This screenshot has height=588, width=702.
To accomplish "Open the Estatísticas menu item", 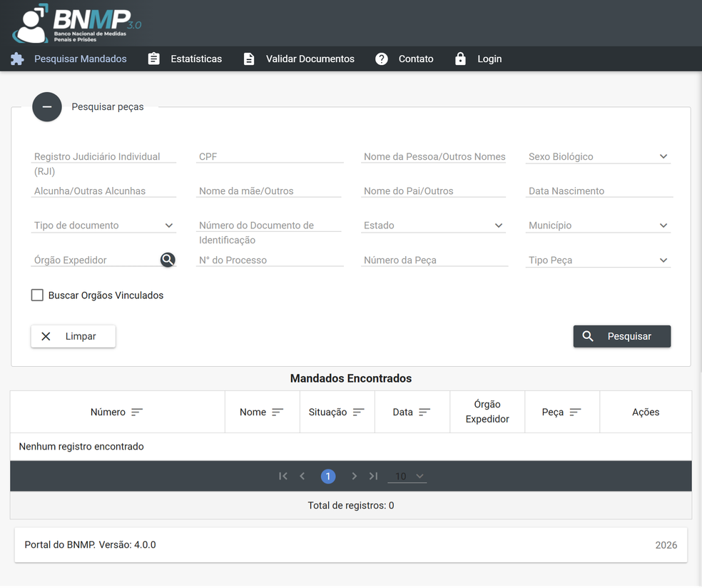I will pyautogui.click(x=185, y=59).
